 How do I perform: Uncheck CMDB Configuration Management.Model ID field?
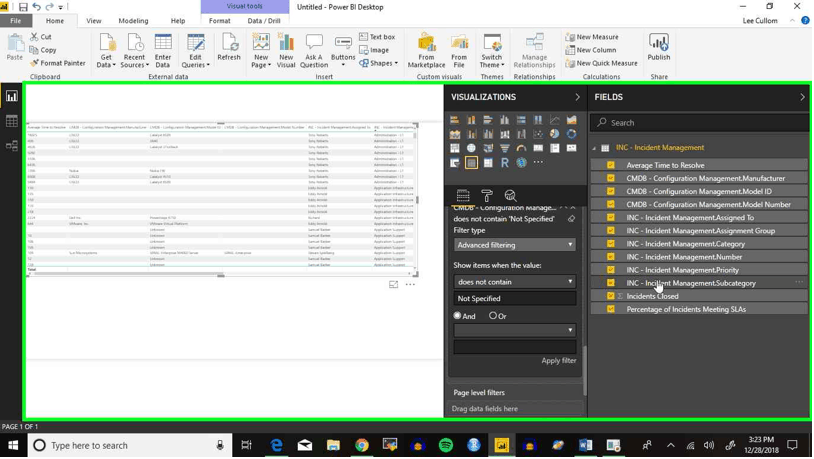tap(610, 191)
